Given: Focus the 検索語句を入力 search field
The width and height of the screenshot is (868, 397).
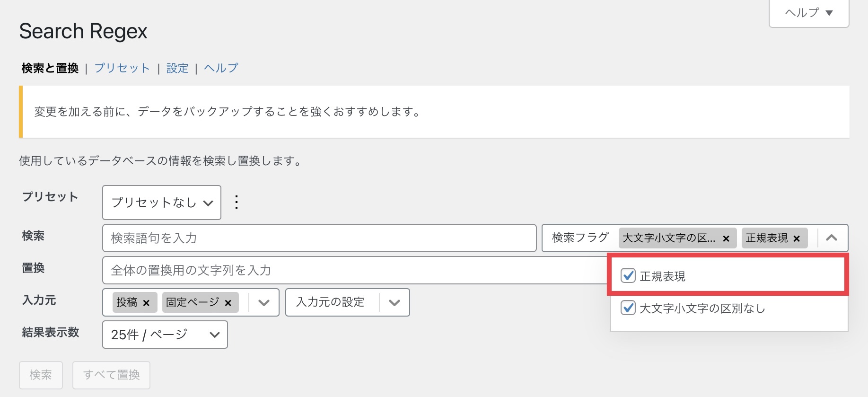Looking at the screenshot, I should tap(319, 238).
